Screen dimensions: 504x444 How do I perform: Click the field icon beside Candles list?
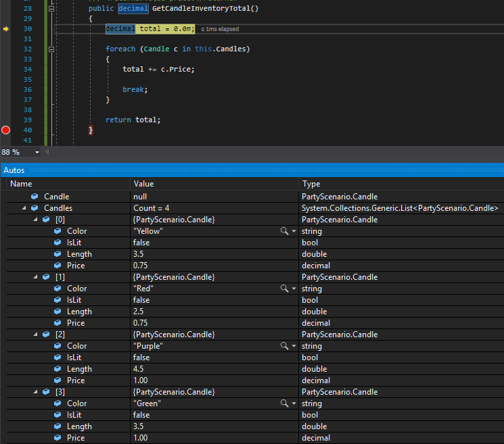tap(35, 208)
